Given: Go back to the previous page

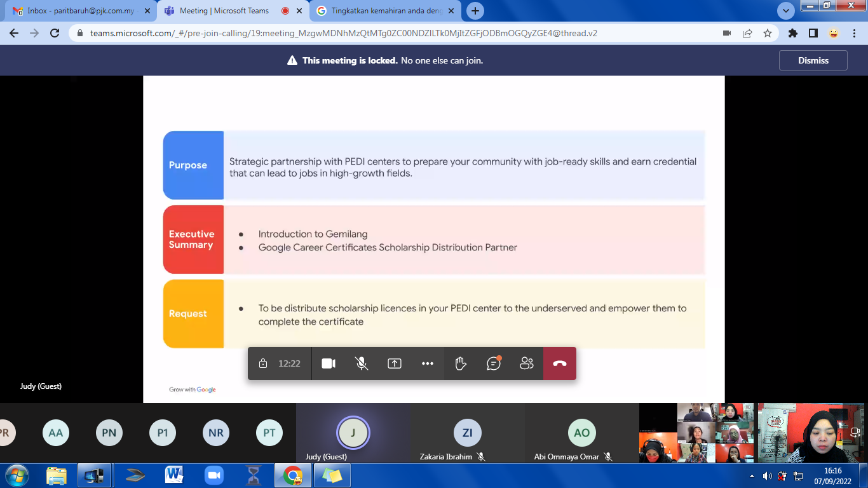Looking at the screenshot, I should click(14, 33).
